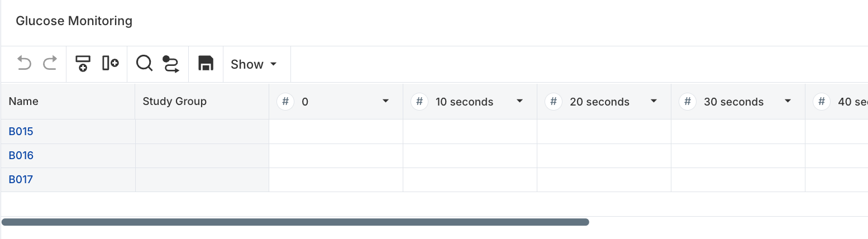This screenshot has width=868, height=239.
Task: Click the B015 cell under 10 seconds
Action: [470, 132]
